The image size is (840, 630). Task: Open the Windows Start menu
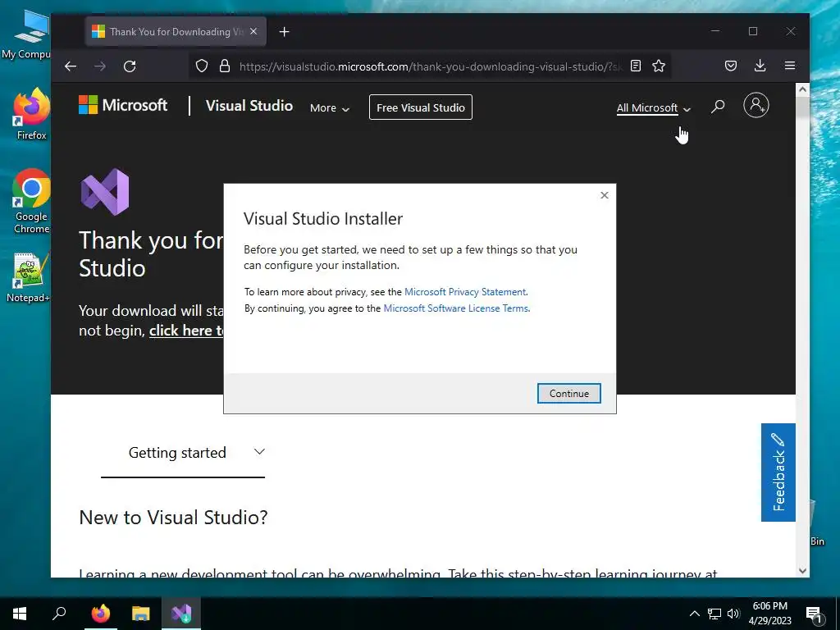tap(20, 614)
